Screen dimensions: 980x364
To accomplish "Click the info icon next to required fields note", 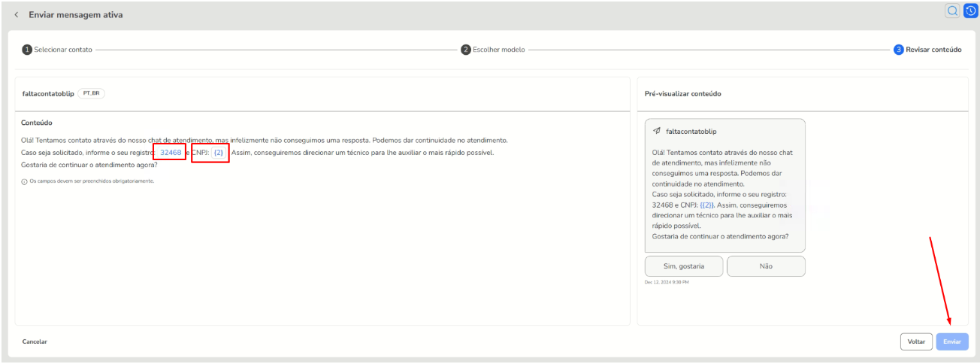I will point(25,181).
